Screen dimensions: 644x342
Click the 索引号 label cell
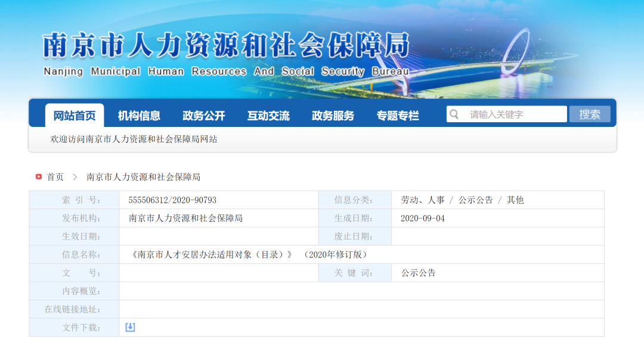click(75, 200)
